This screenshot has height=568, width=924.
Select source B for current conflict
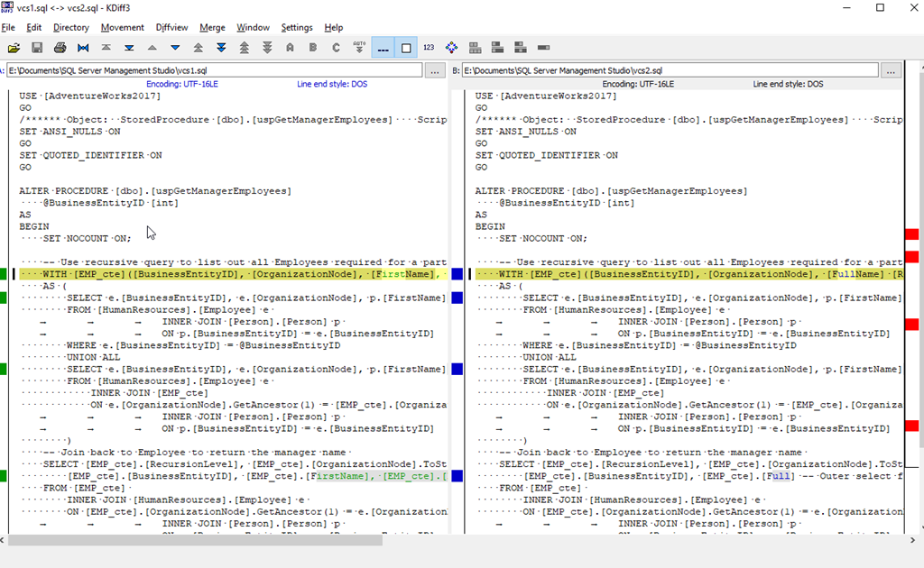pos(314,47)
